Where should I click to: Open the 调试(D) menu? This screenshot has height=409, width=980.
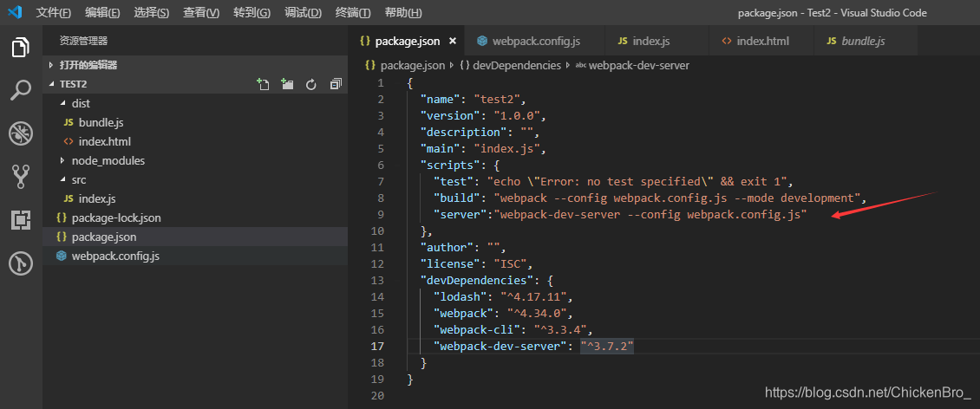tap(303, 12)
